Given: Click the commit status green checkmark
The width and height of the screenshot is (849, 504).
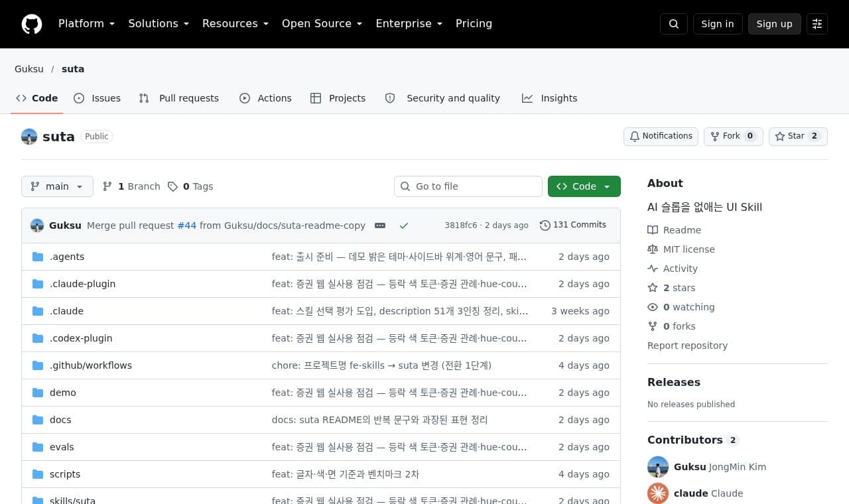Looking at the screenshot, I should click(x=404, y=225).
